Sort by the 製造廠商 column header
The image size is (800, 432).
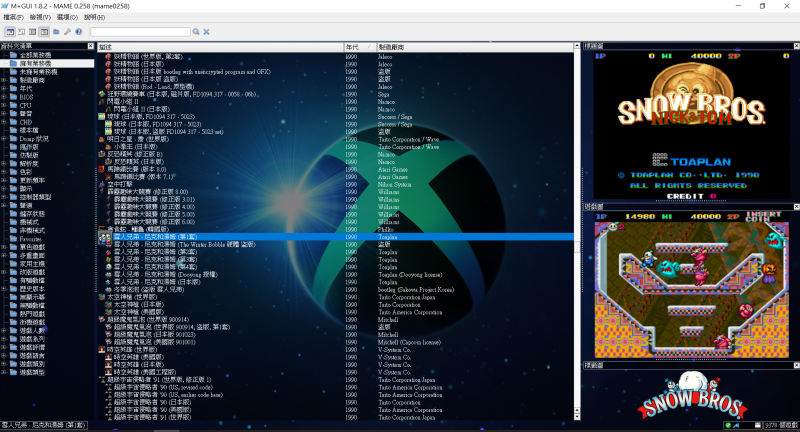[x=474, y=47]
